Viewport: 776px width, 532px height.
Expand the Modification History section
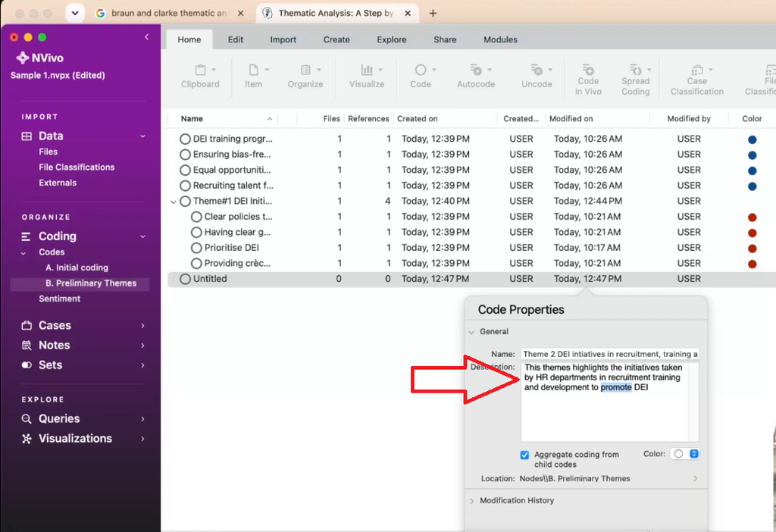(471, 501)
